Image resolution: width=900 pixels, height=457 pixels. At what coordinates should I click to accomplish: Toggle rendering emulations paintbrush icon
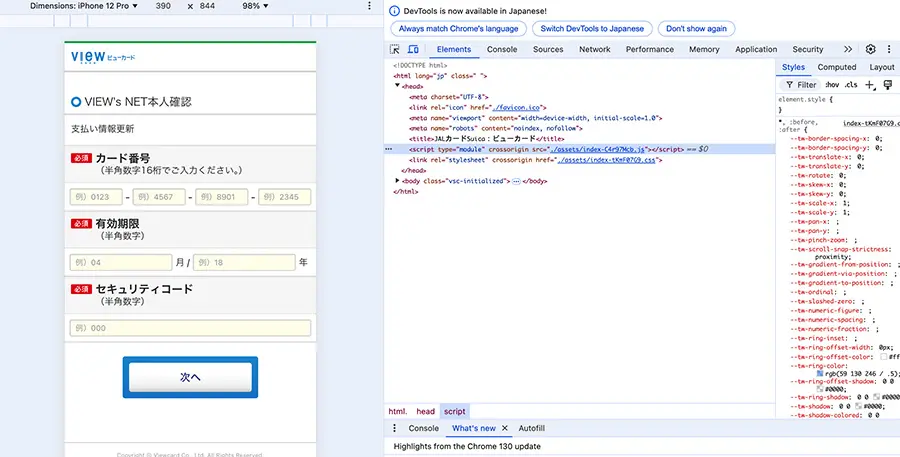[888, 85]
